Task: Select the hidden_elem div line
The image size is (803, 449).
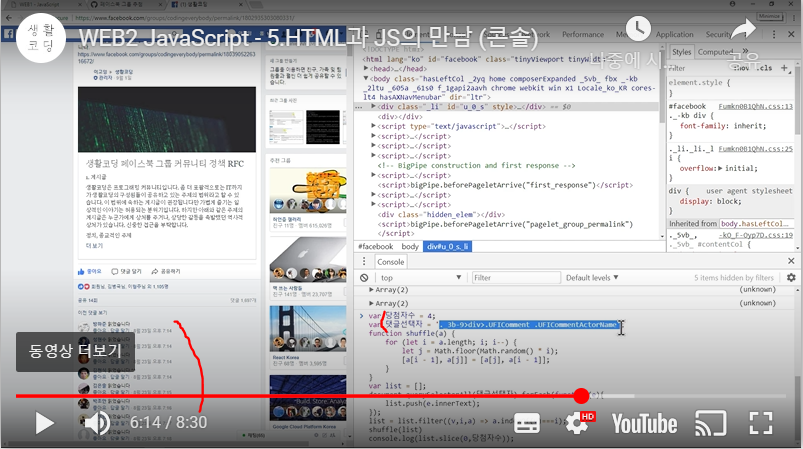Action: point(441,215)
